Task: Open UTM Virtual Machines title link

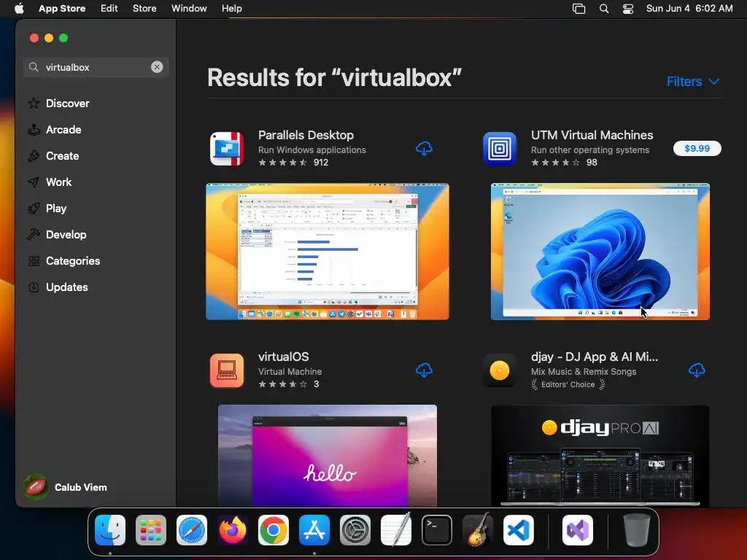Action: [592, 135]
